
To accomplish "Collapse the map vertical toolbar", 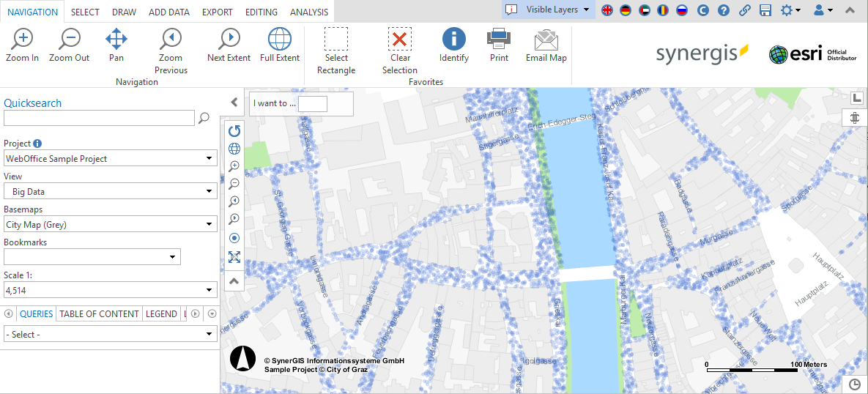I will pos(234,280).
